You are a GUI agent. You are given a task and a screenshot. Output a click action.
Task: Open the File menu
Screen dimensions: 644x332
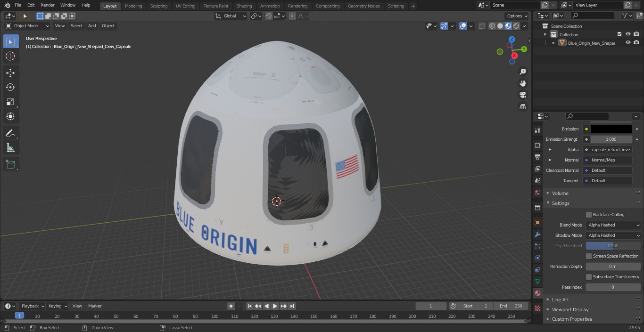tap(18, 5)
